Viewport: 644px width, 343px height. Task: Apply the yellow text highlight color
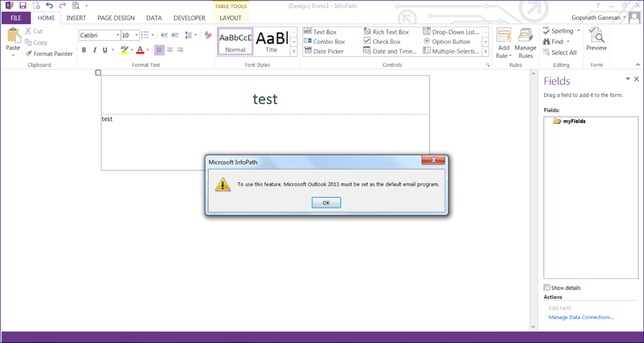pos(125,50)
